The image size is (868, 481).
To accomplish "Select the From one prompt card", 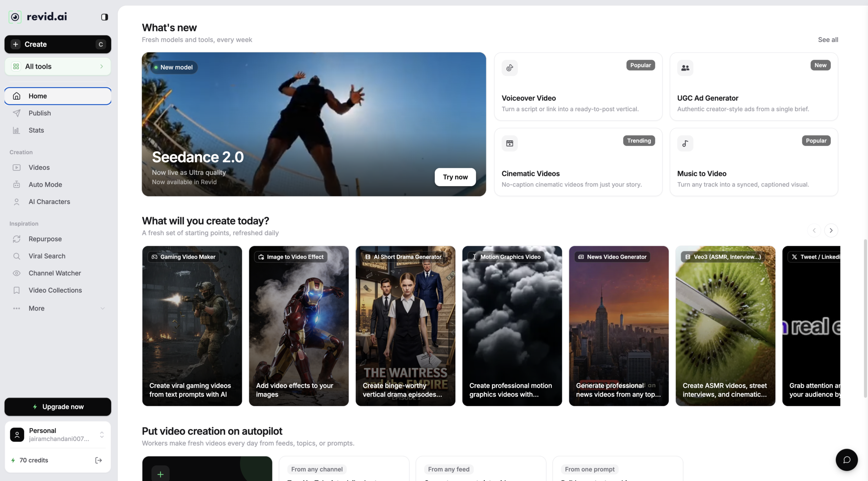I will (618, 469).
